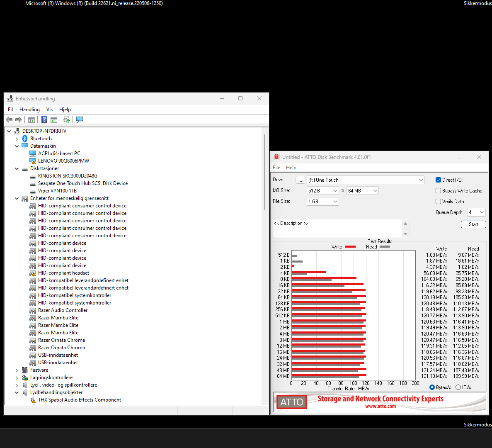Click the DESKTOP-N7DRRHV computer icon

pyautogui.click(x=17, y=131)
